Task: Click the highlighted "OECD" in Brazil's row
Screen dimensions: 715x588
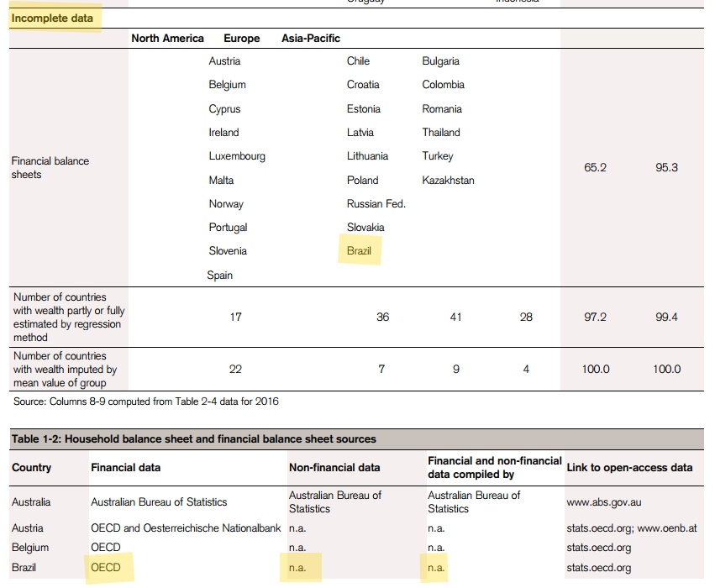Action: coord(106,568)
